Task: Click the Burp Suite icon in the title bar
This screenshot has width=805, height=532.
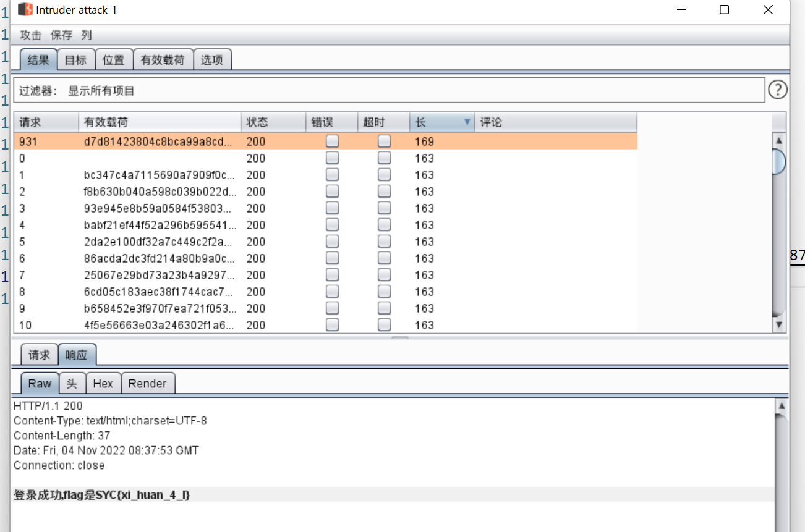Action: (25, 10)
